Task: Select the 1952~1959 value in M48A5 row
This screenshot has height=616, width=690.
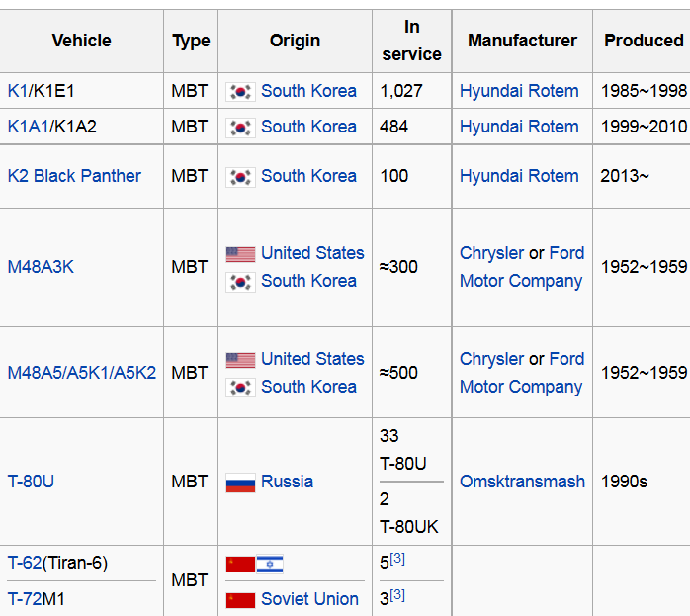Action: 644,373
